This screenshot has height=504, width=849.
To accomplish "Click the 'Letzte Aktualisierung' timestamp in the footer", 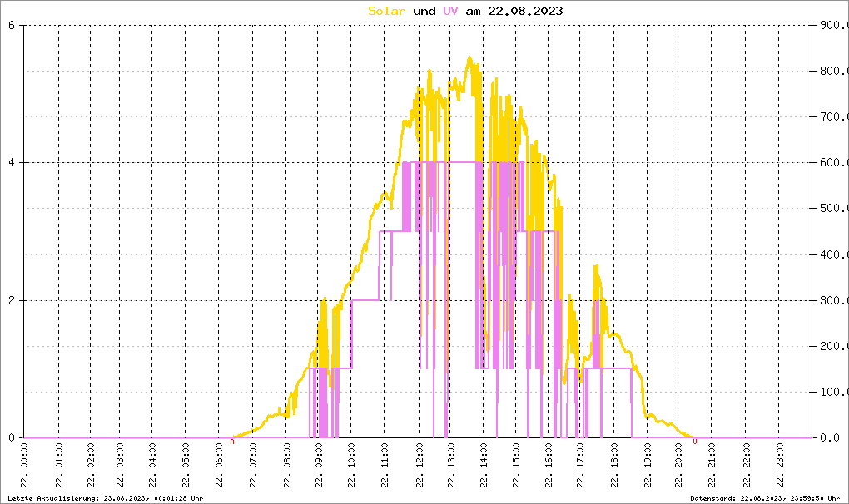I will tap(102, 497).
